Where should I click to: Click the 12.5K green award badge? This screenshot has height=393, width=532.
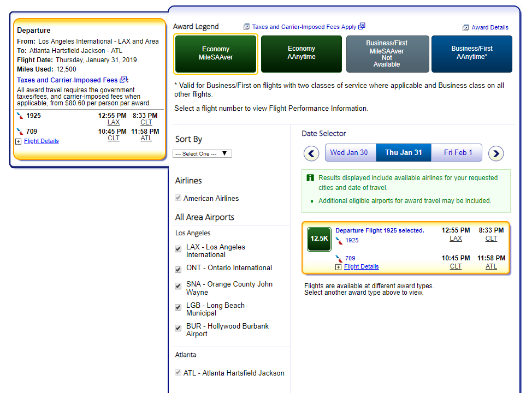pos(319,239)
